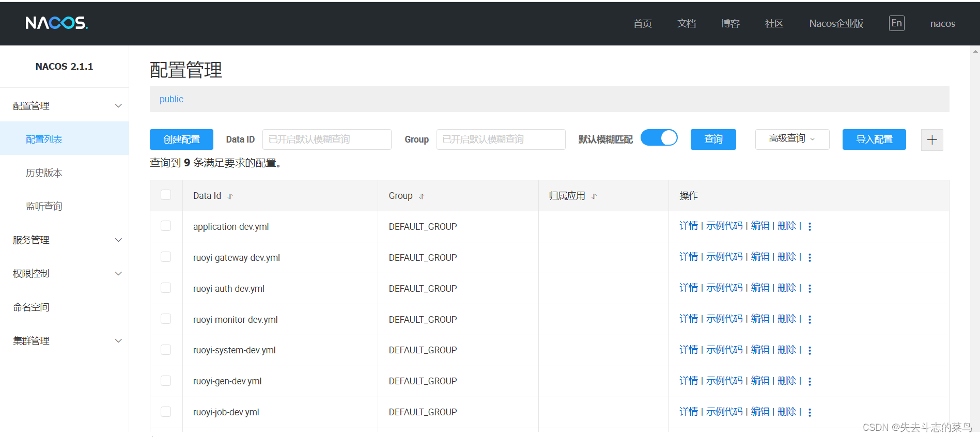Check the ruoyi-system-dev.yml row checkbox
The height and width of the screenshot is (437, 980).
click(166, 350)
